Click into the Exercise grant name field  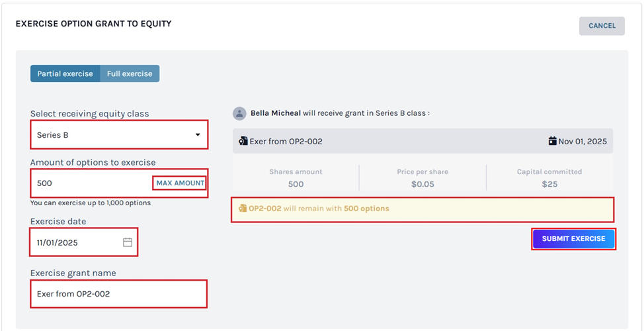tap(119, 293)
